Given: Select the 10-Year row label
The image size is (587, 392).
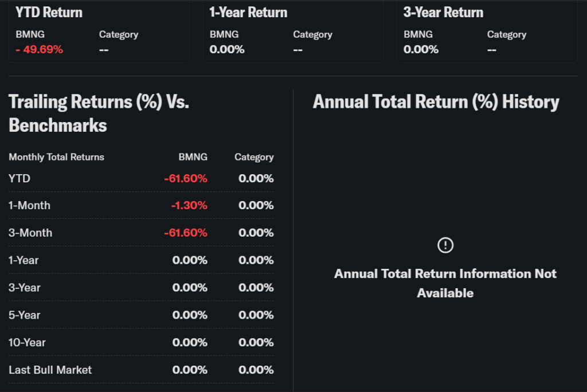Looking at the screenshot, I should 27,343.
